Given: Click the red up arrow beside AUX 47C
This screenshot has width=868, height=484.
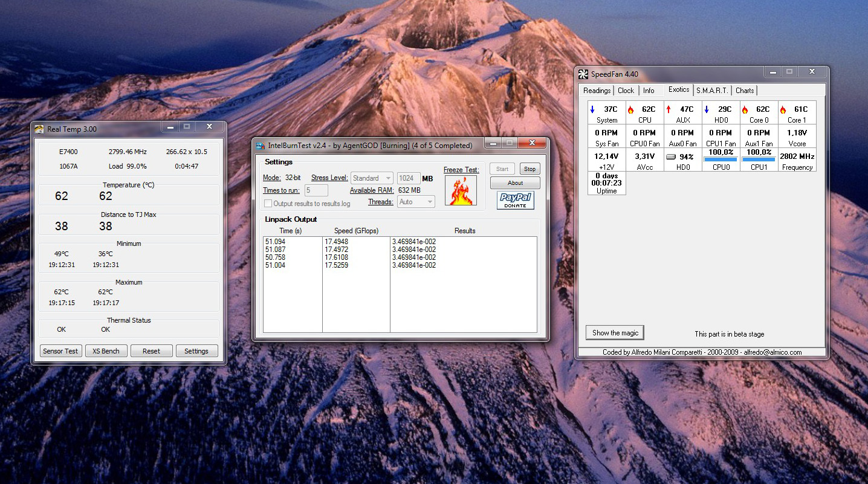Looking at the screenshot, I should 669,109.
